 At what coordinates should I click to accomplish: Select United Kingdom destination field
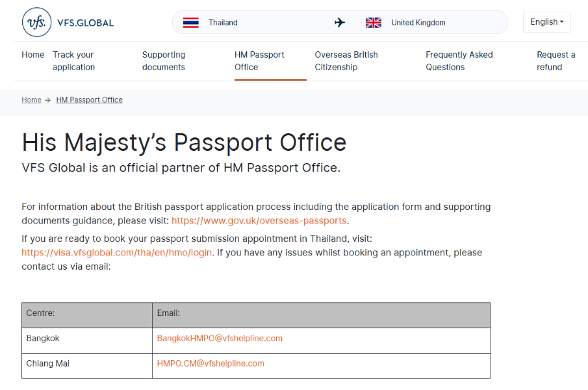pos(418,23)
